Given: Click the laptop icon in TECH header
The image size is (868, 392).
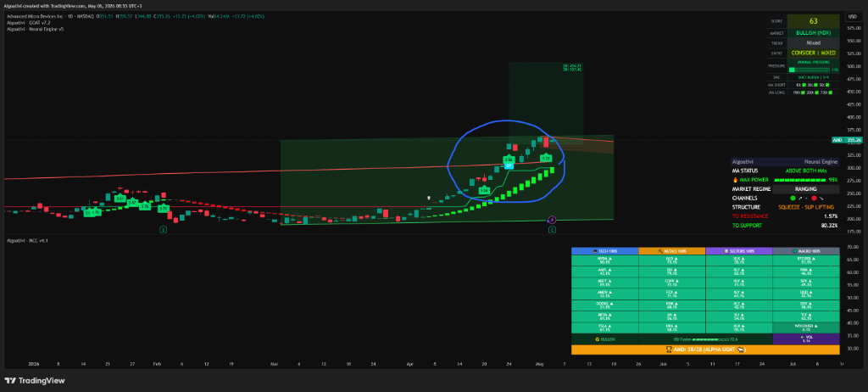Looking at the screenshot, I should click(x=594, y=251).
